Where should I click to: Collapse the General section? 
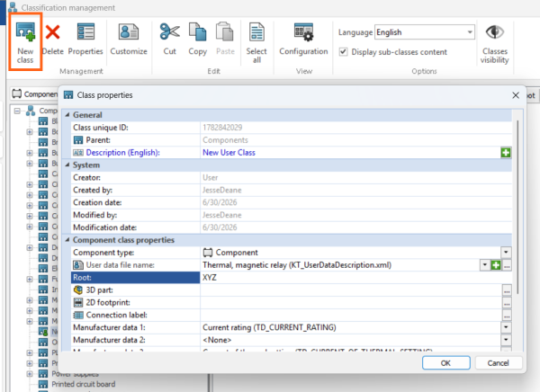67,115
